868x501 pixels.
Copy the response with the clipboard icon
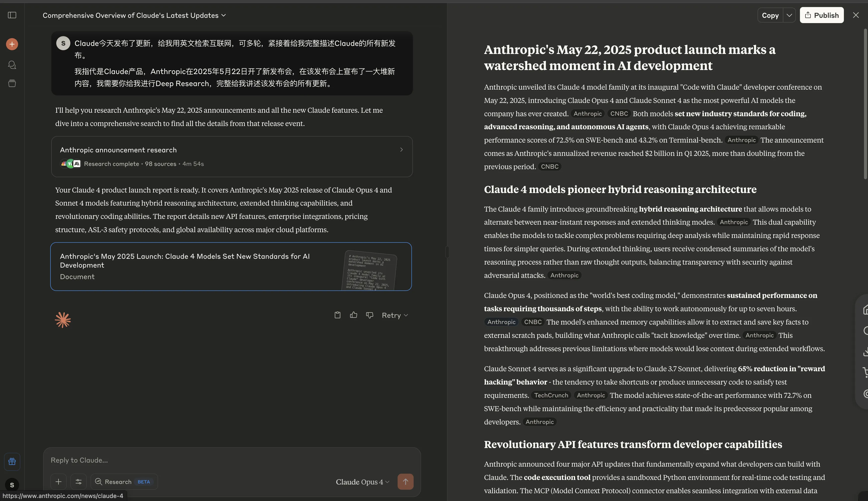click(x=337, y=315)
